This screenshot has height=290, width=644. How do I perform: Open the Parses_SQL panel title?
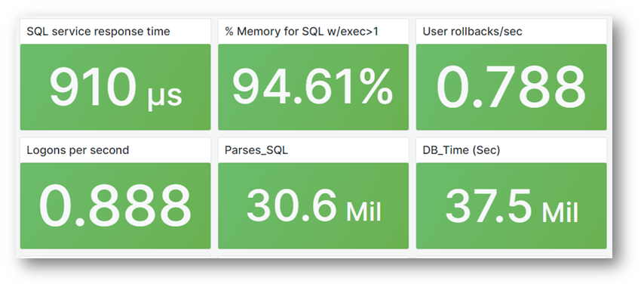point(256,151)
